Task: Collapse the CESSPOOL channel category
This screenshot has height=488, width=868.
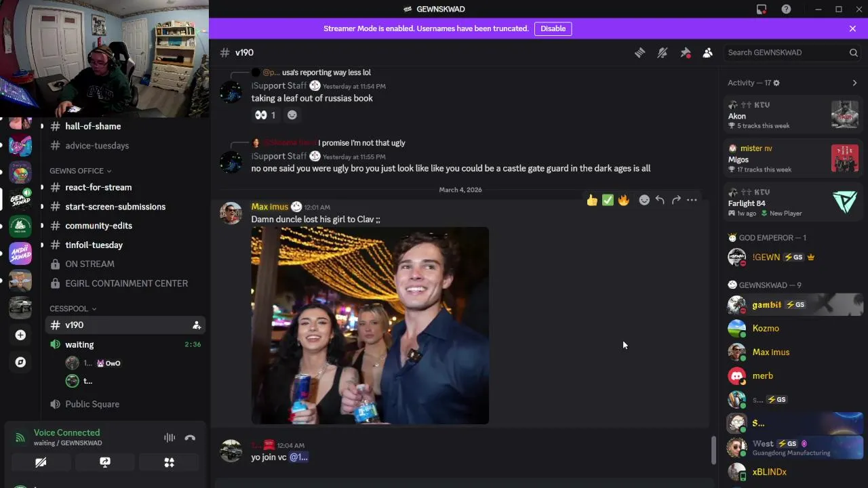Action: 73,308
